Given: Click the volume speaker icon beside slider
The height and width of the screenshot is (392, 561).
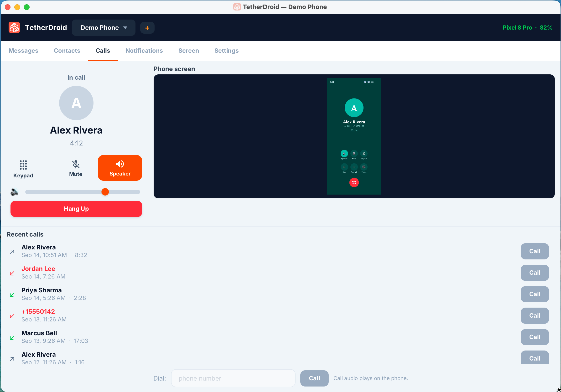Looking at the screenshot, I should 14,192.
